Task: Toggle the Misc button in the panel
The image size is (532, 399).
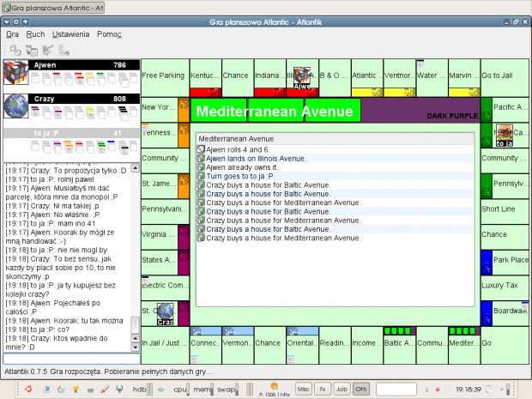Action: 303,389
